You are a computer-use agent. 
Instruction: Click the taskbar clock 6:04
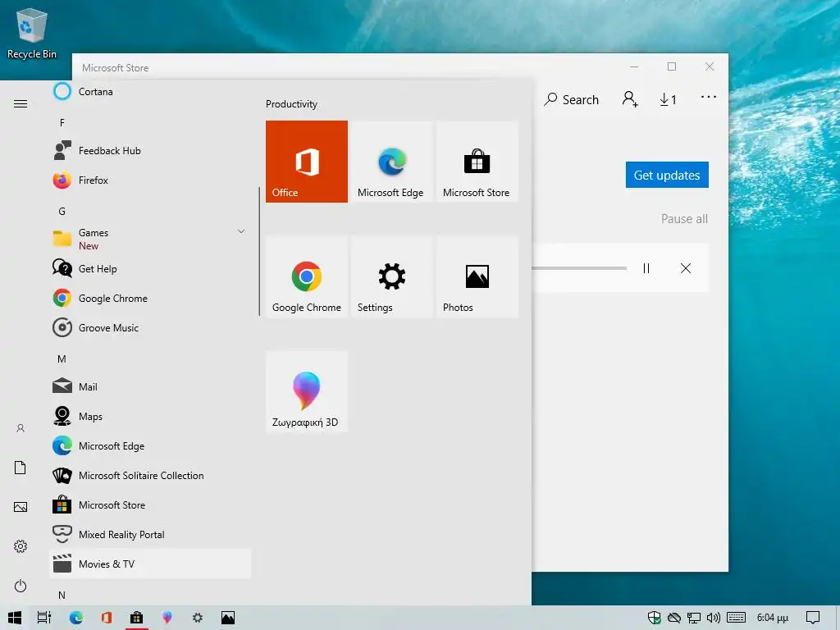click(x=772, y=618)
